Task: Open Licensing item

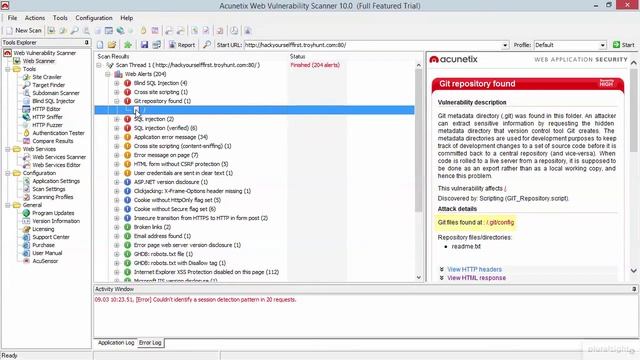Action: click(43, 229)
